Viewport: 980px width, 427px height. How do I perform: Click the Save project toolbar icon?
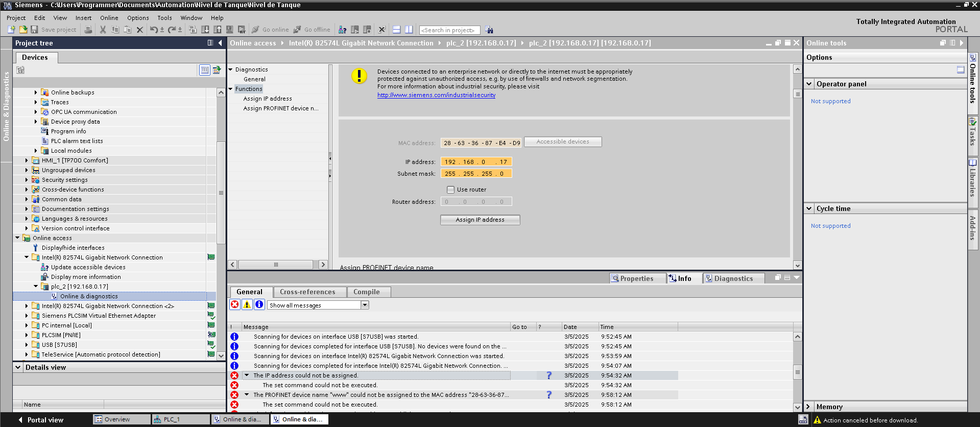click(x=35, y=30)
